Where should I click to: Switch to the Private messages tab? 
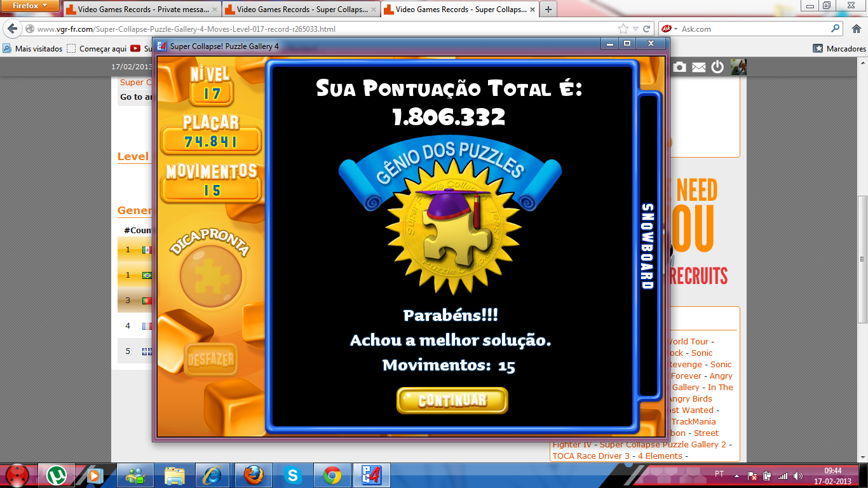[141, 10]
